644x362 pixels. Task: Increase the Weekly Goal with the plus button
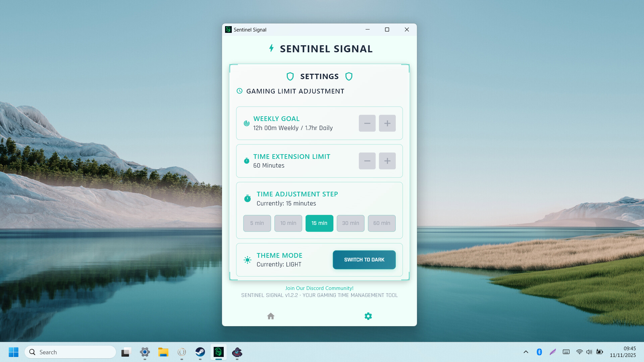387,123
